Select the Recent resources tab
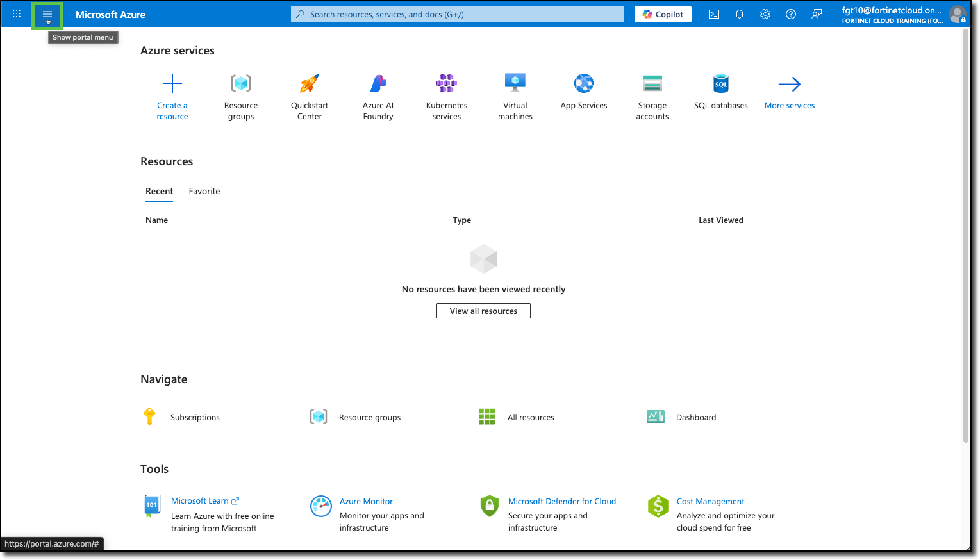The height and width of the screenshot is (560, 980). coord(159,191)
